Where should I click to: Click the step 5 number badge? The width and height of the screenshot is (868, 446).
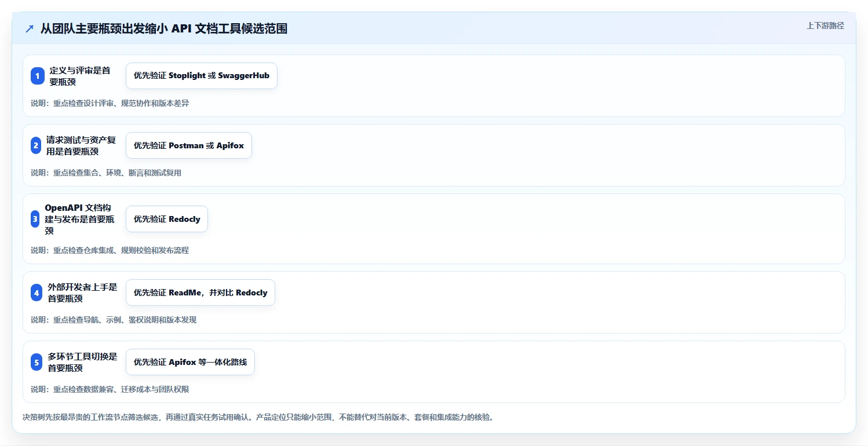pyautogui.click(x=37, y=362)
